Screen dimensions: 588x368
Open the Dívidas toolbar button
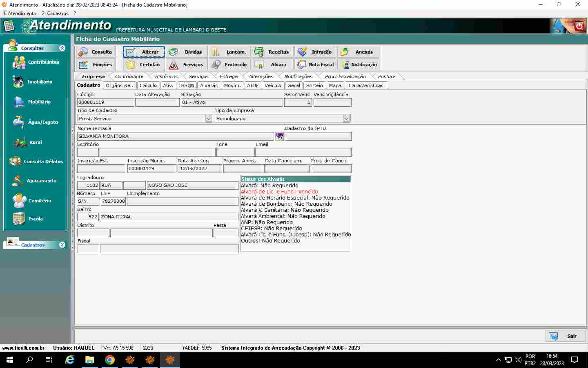[187, 52]
